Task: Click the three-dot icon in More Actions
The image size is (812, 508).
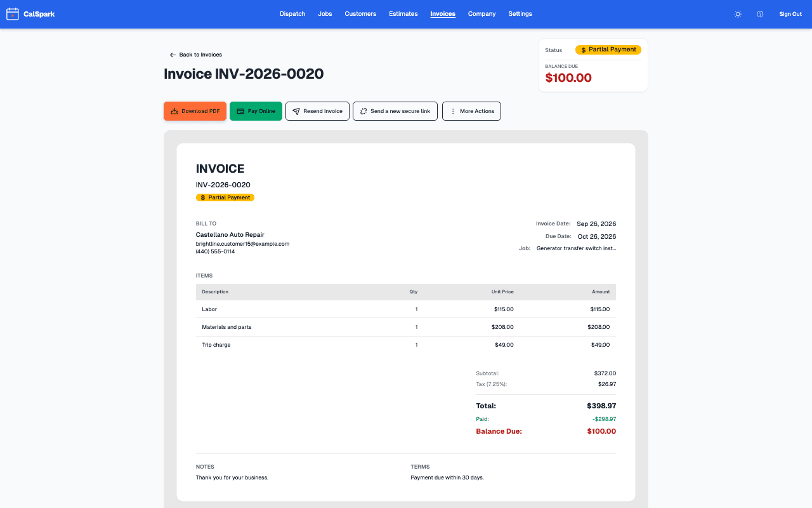Action: 453,111
